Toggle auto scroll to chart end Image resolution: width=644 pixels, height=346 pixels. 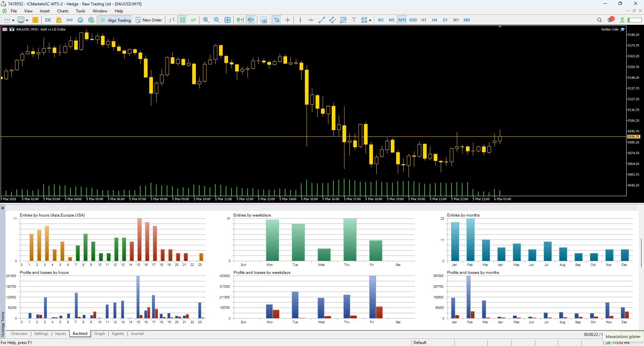point(239,20)
